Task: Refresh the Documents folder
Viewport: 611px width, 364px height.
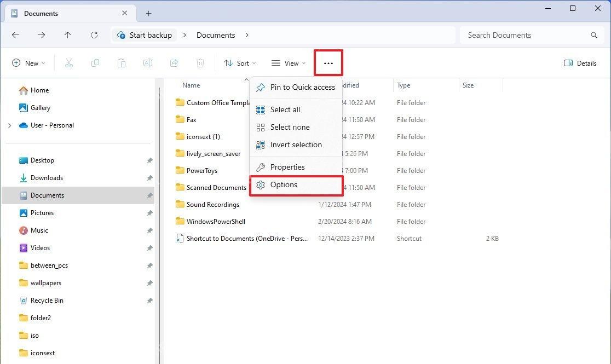Action: click(x=94, y=35)
